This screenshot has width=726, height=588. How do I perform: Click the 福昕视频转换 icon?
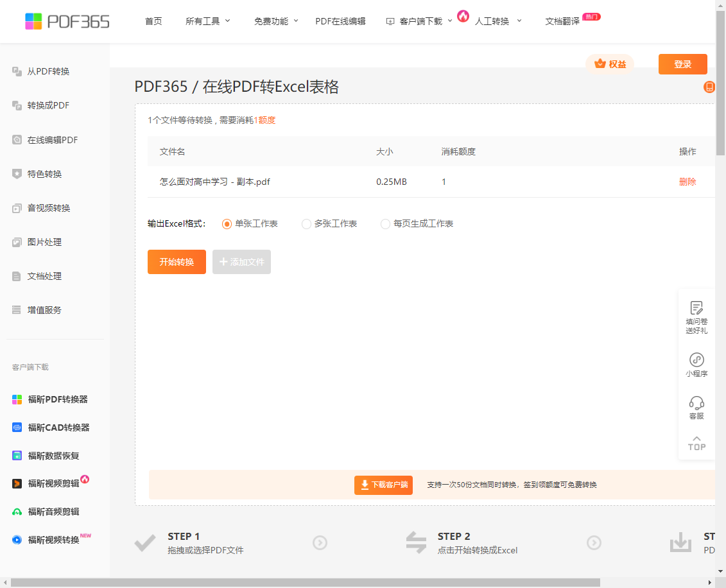click(x=17, y=540)
